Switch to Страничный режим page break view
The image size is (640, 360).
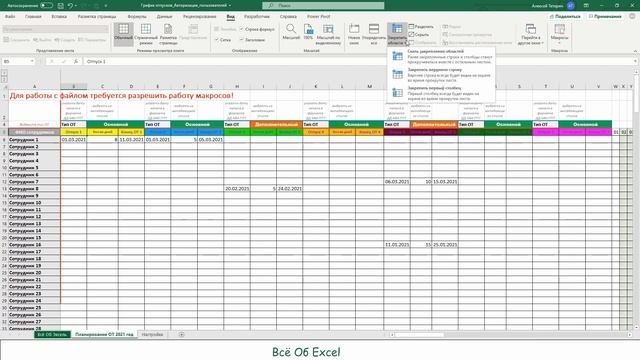pos(146,34)
